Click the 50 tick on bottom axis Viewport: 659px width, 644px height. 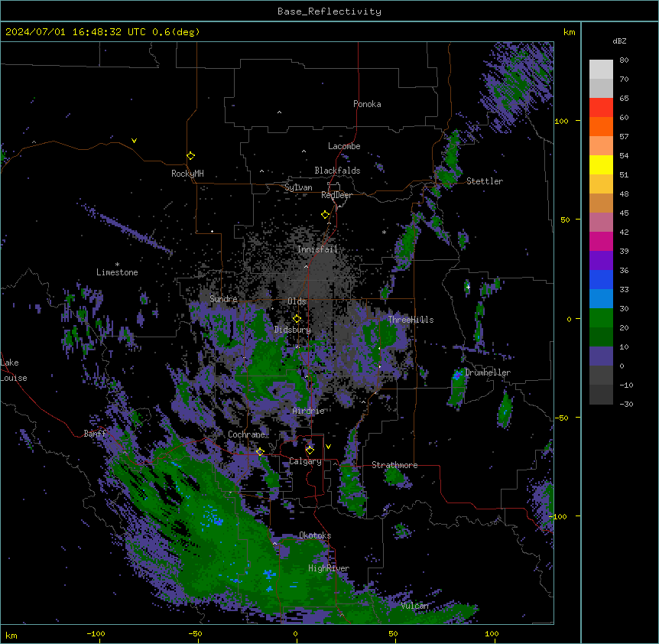[x=393, y=633]
